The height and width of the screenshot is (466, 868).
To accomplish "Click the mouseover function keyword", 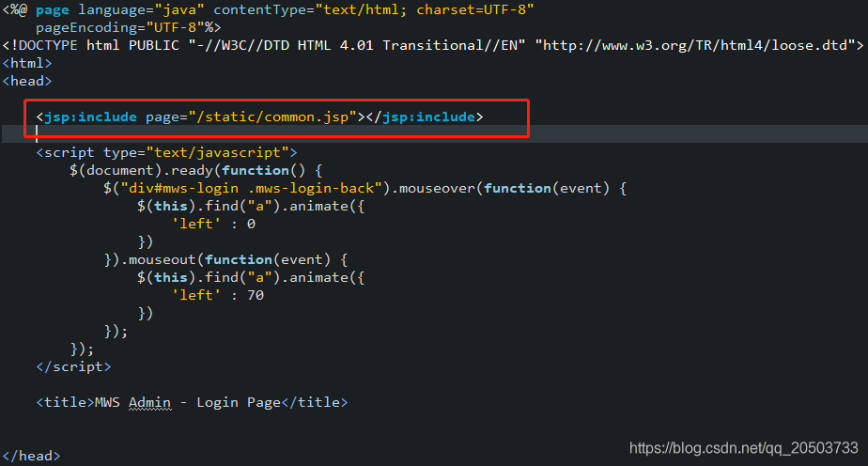I will (x=517, y=188).
